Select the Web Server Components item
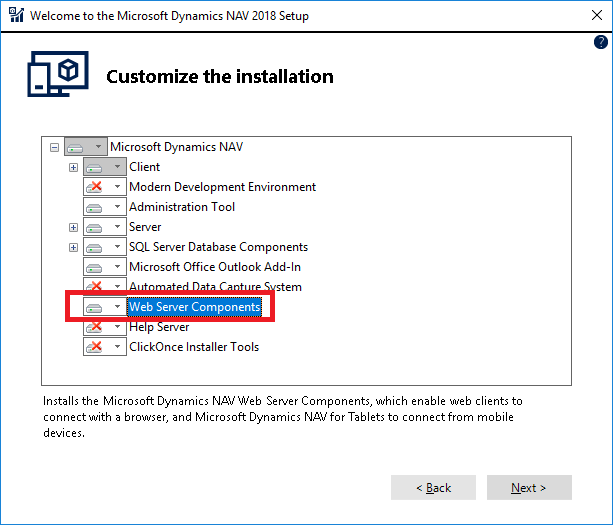Viewport: 613px width, 525px height. [x=195, y=307]
